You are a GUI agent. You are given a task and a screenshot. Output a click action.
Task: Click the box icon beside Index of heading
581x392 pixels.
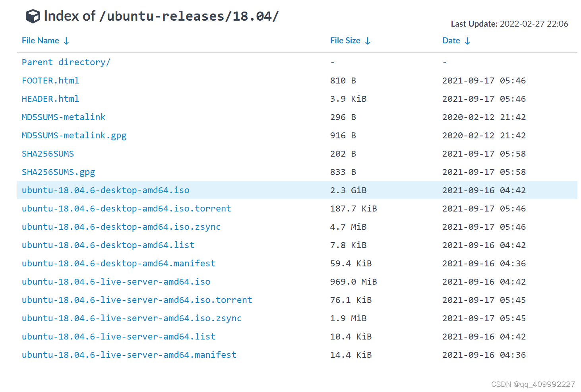point(33,16)
